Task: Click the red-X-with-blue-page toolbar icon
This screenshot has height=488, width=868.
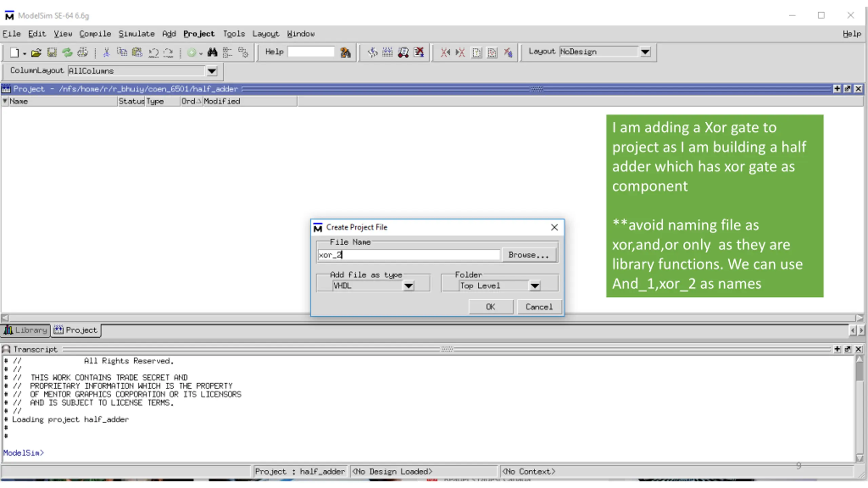Action: [x=508, y=53]
